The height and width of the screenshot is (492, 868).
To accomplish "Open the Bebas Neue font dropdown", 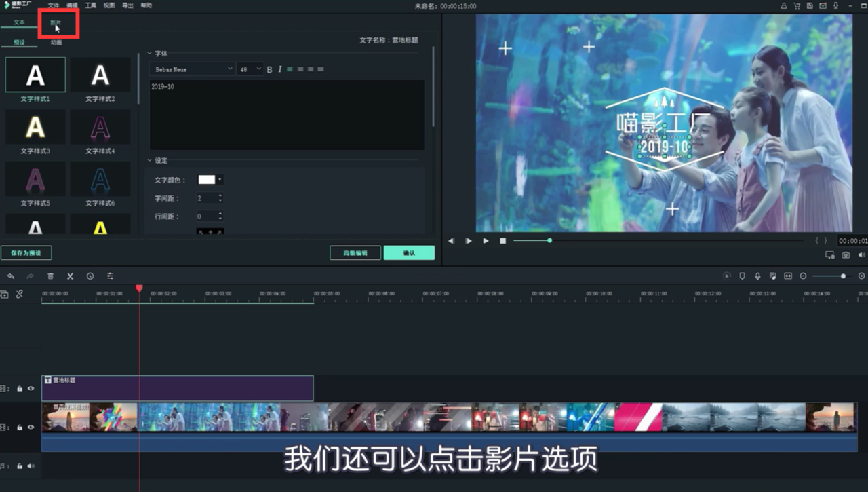I will [x=192, y=69].
